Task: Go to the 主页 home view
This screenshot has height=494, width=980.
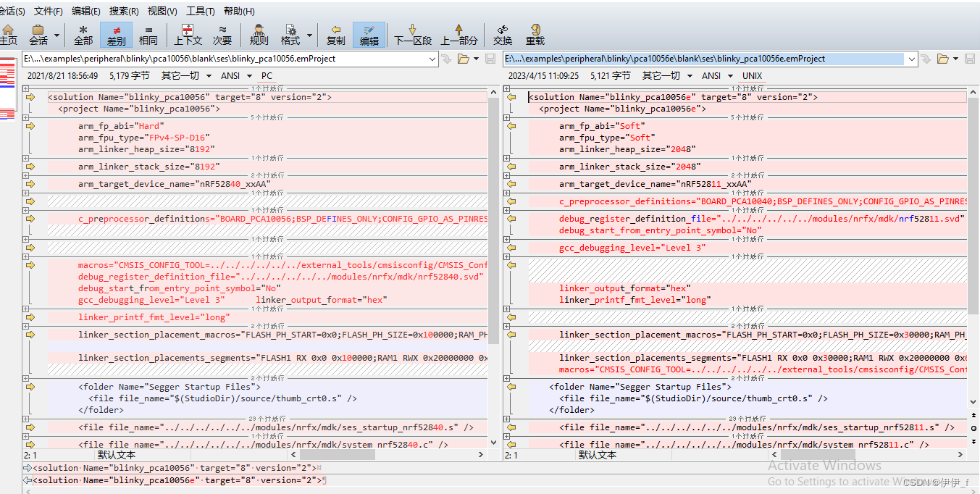Action: coord(9,34)
